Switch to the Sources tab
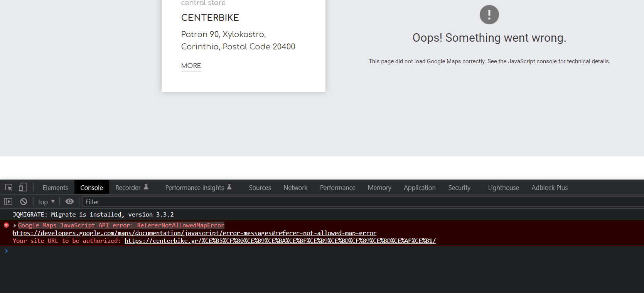This screenshot has width=644, height=293. tap(260, 188)
